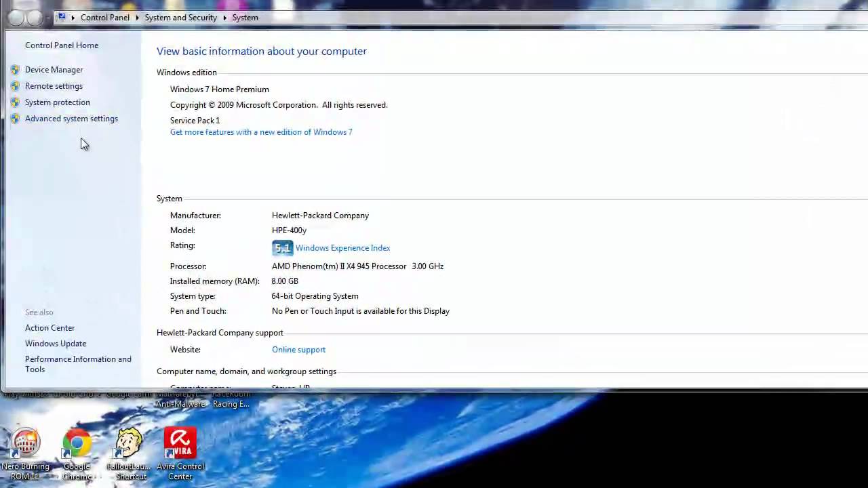The width and height of the screenshot is (868, 488).
Task: Click the 'See also' heading text
Action: point(39,312)
